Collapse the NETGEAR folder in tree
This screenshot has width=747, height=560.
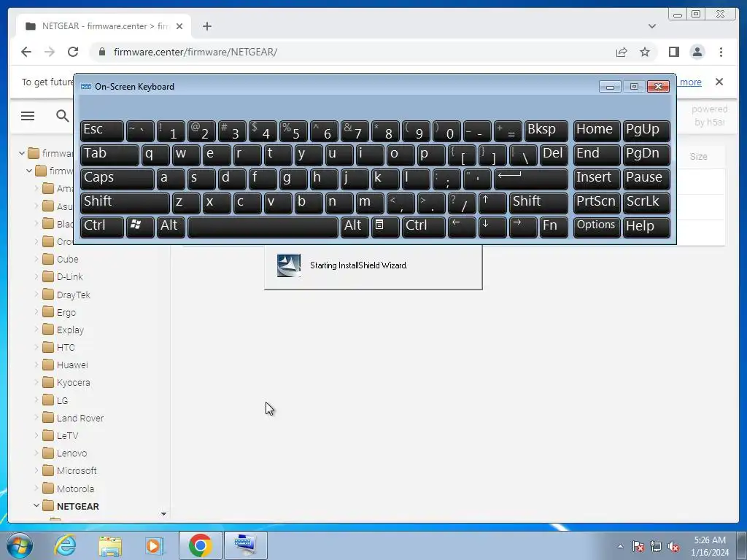pyautogui.click(x=36, y=506)
